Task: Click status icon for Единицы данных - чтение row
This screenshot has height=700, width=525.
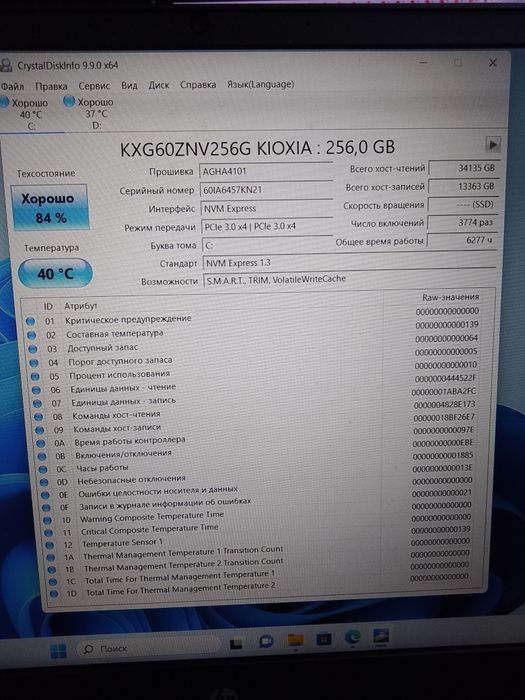Action: coord(36,390)
